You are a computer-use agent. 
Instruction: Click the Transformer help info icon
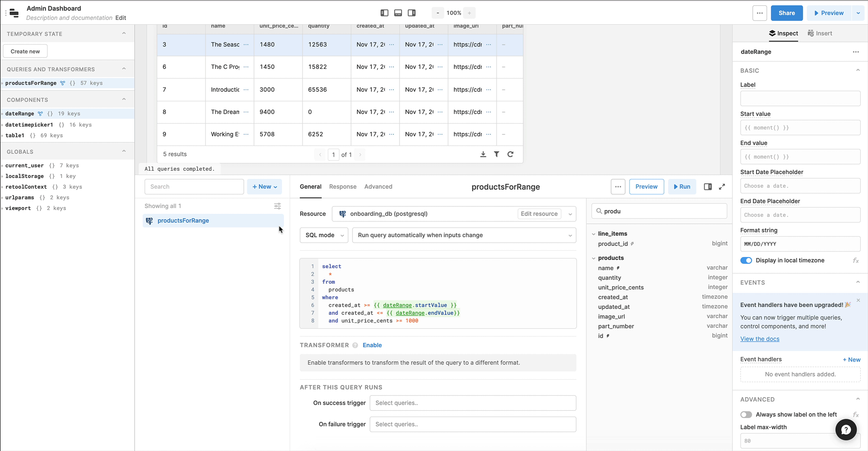pyautogui.click(x=355, y=345)
